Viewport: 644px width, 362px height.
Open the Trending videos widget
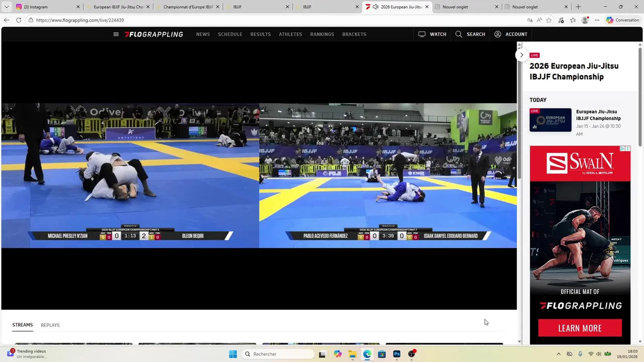[28, 354]
